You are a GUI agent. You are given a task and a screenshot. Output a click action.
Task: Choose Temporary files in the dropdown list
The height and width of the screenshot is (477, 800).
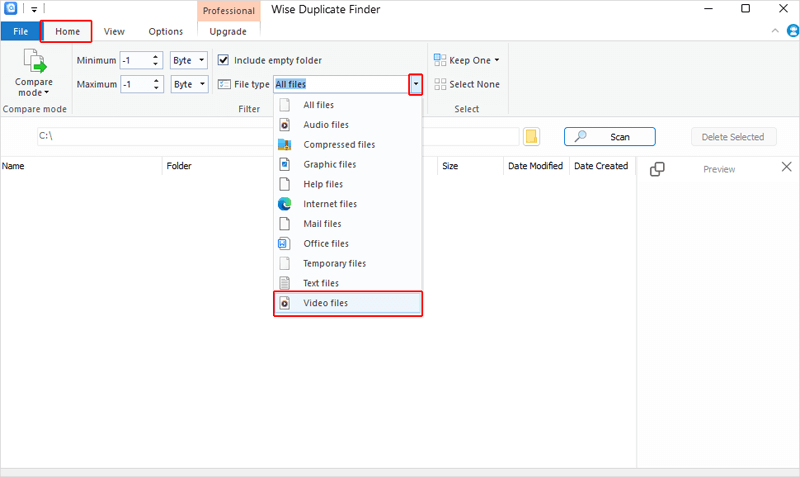348,263
